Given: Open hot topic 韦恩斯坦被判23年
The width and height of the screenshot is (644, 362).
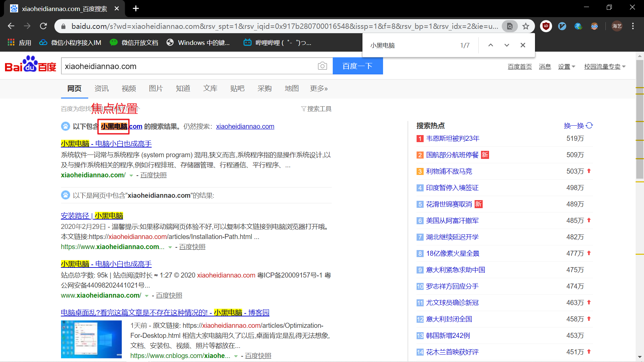Looking at the screenshot, I should [x=452, y=138].
